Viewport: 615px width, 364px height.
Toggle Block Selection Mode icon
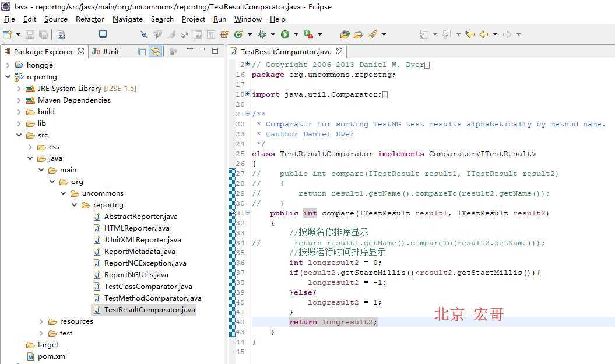click(x=198, y=34)
